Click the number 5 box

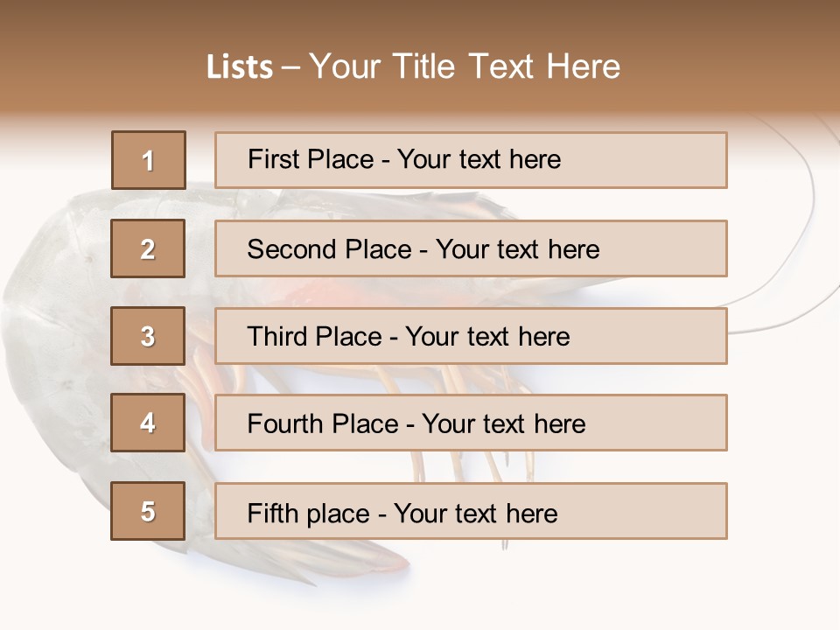[148, 511]
